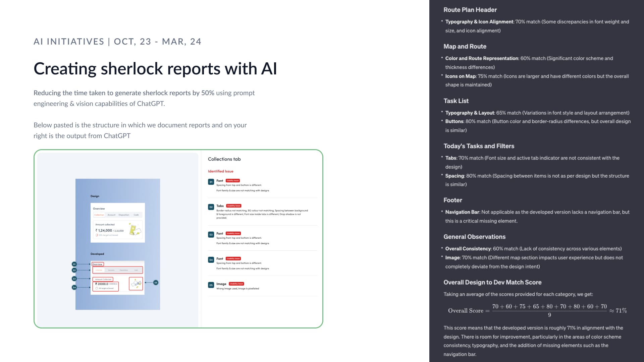Image resolution: width=644 pixels, height=362 pixels.
Task: Click the 'Developed' label above the mockup
Action: pos(97,254)
